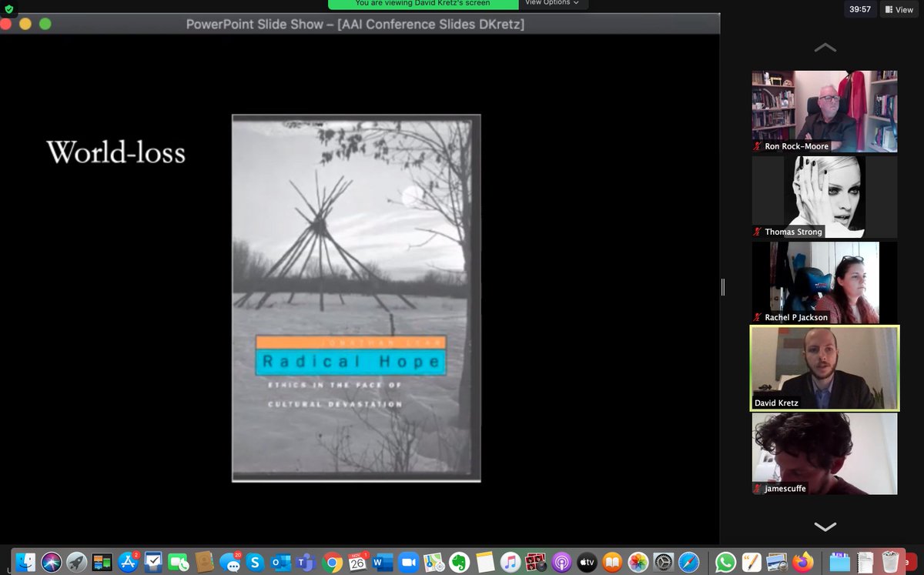The width and height of the screenshot is (924, 575).
Task: Open the checkmark task app in dock
Action: [x=152, y=562]
